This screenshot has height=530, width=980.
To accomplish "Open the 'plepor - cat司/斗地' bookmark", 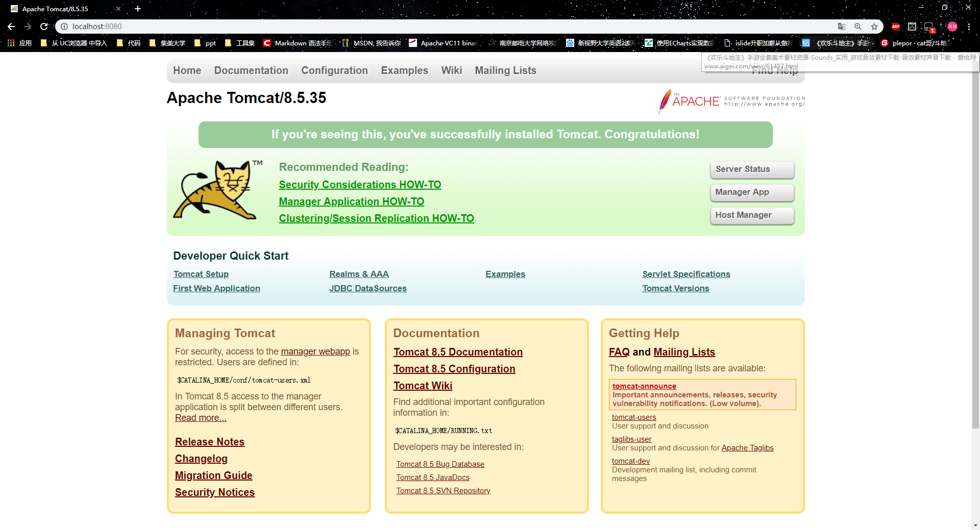I will pos(915,43).
